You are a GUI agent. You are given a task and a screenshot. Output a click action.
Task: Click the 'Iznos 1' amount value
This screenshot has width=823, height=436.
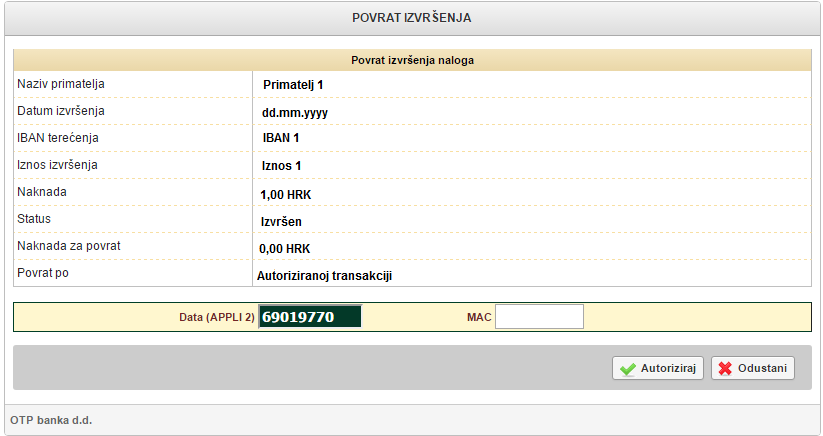point(281,166)
